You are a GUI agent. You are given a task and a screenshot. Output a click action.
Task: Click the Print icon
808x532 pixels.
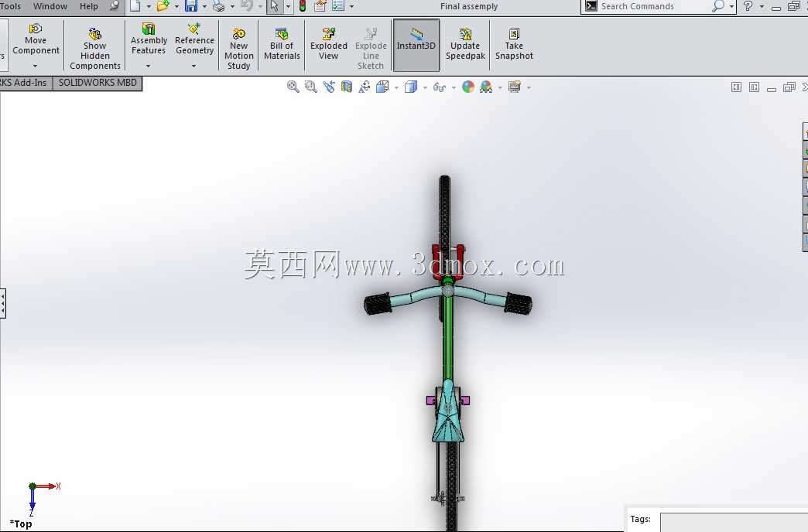click(x=218, y=6)
